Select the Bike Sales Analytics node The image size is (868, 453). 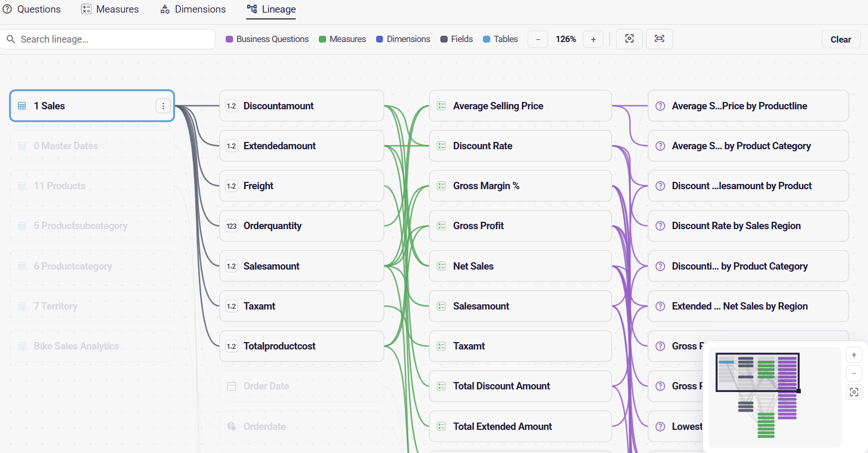coord(92,346)
